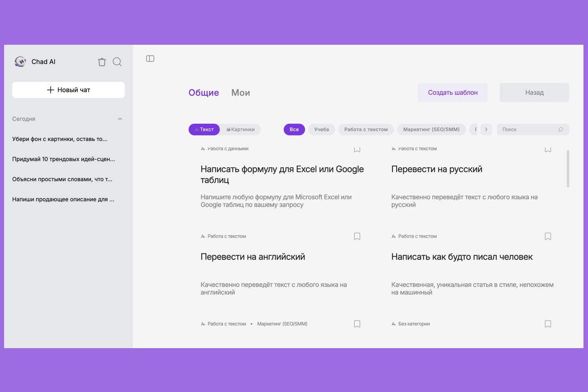Select the "Все" category filter
The height and width of the screenshot is (392, 588).
pos(294,130)
